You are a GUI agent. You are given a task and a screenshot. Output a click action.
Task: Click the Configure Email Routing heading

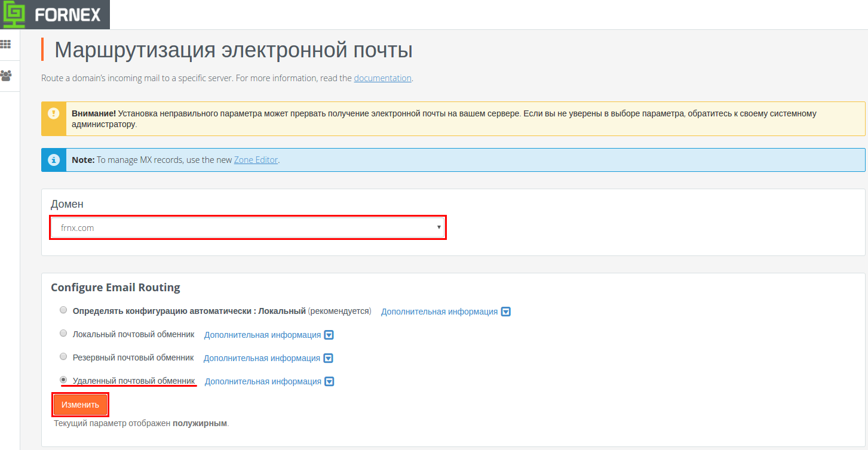click(115, 287)
